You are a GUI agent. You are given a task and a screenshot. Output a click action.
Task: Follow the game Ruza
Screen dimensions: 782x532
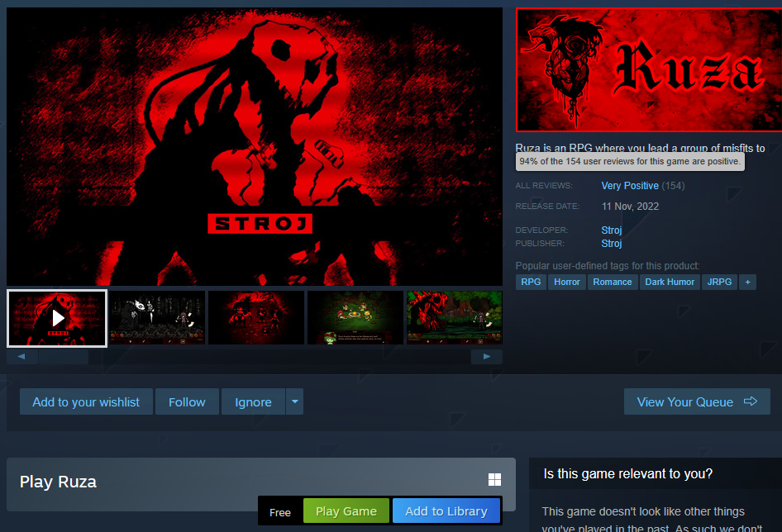point(187,401)
